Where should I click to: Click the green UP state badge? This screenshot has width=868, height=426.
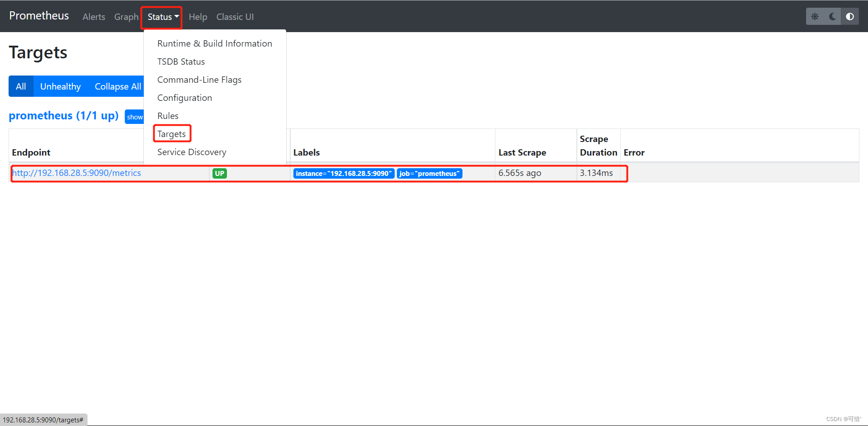click(x=220, y=174)
